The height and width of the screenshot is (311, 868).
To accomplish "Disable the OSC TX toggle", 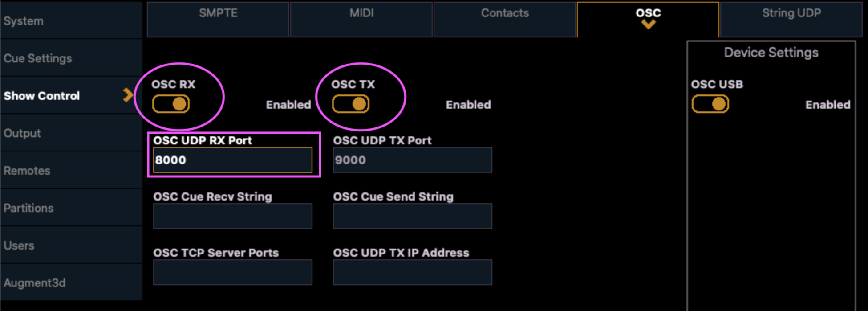I will [350, 104].
